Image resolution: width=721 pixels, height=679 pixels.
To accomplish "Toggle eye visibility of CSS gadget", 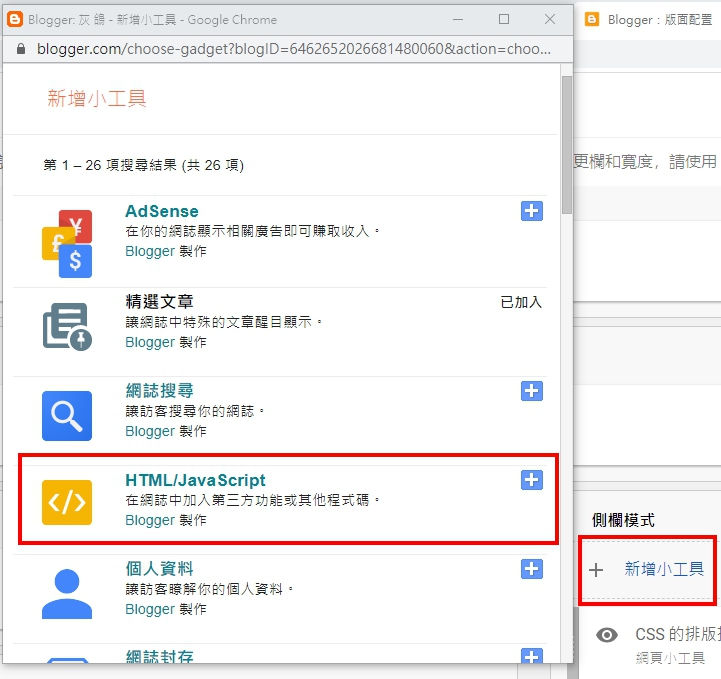I will click(607, 635).
